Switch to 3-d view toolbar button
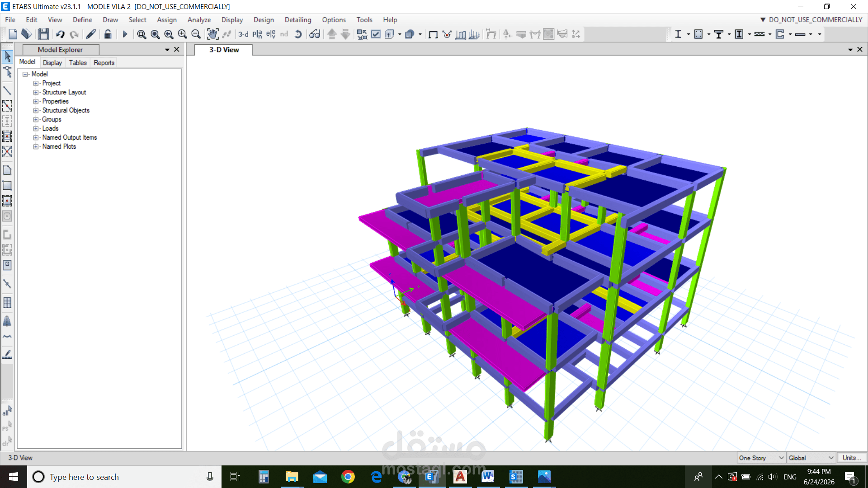This screenshot has width=868, height=488. click(x=243, y=34)
